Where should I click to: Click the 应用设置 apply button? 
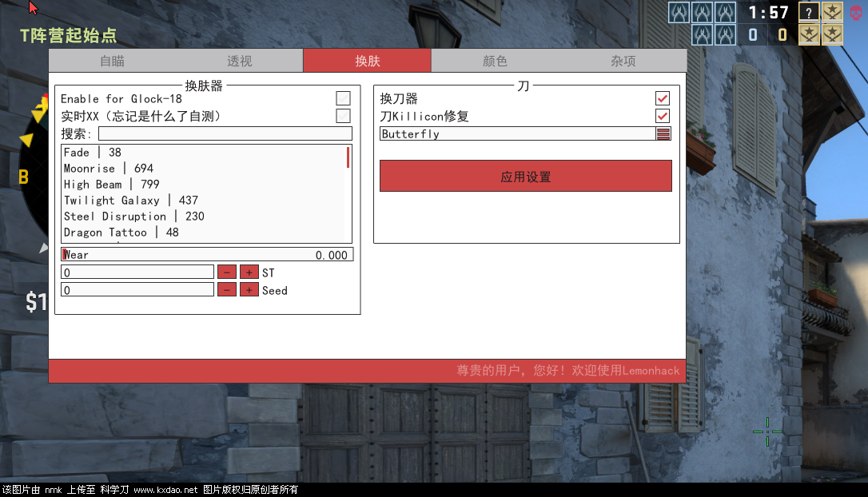click(x=526, y=177)
